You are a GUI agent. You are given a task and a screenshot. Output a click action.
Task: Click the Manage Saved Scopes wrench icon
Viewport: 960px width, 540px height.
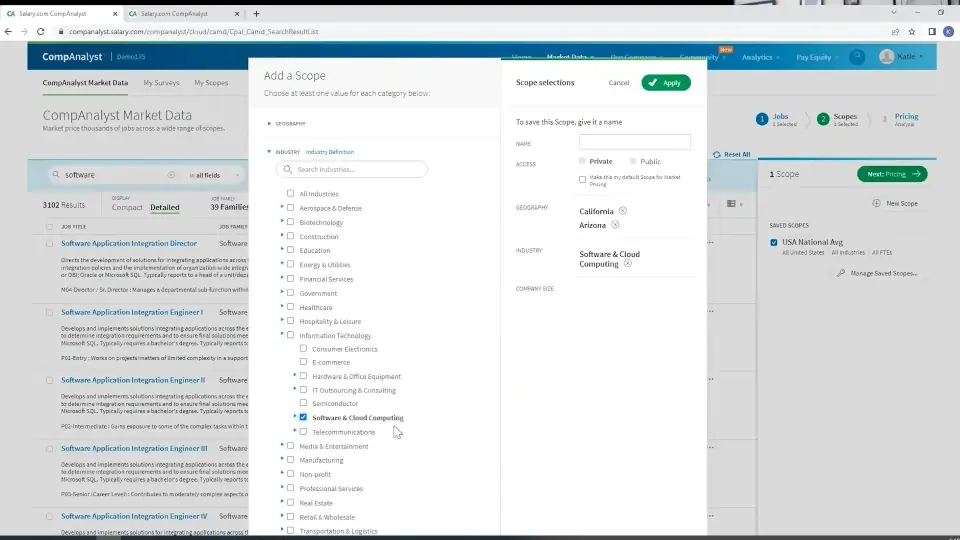click(841, 273)
